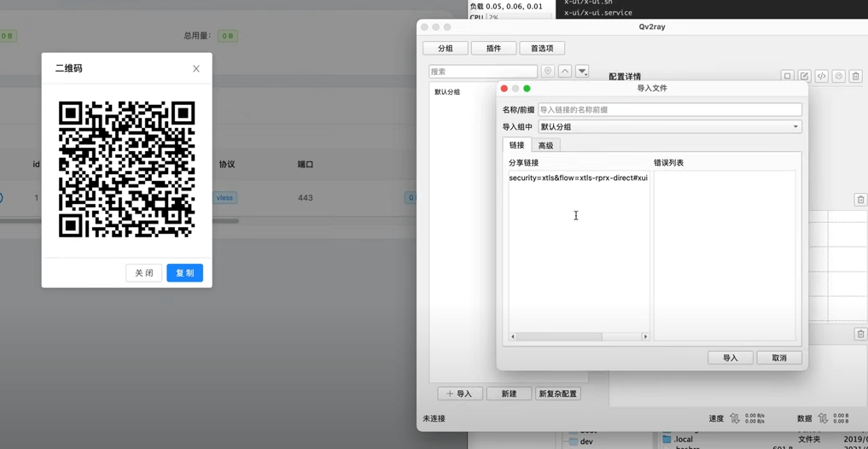
Task: Open the sort dropdown arrow button
Action: [582, 72]
